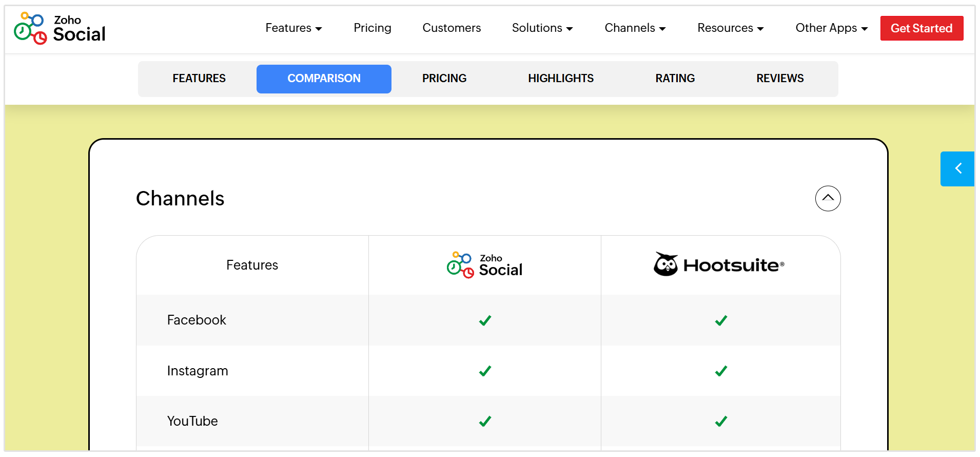Select the HIGHLIGHTS tab

tap(561, 79)
